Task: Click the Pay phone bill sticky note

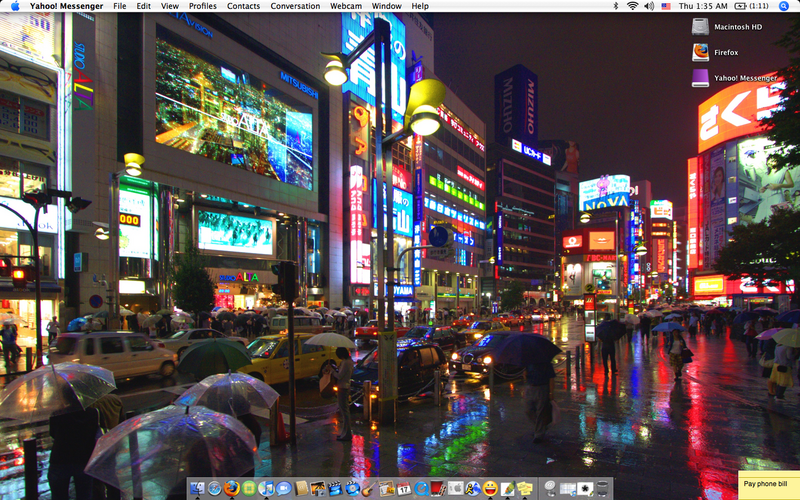Action: click(769, 486)
